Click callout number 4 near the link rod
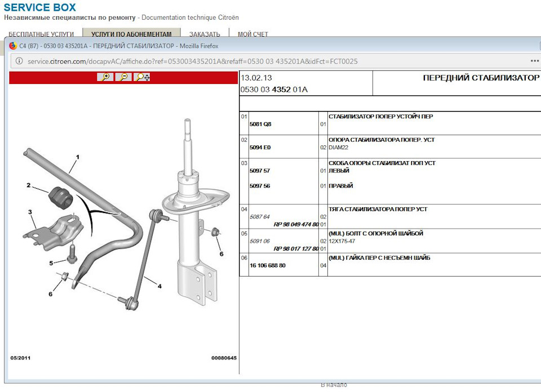Screen dimensions: 541x392 159,286
